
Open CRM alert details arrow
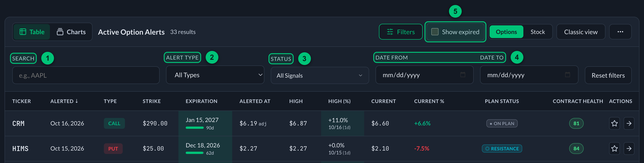pyautogui.click(x=629, y=123)
